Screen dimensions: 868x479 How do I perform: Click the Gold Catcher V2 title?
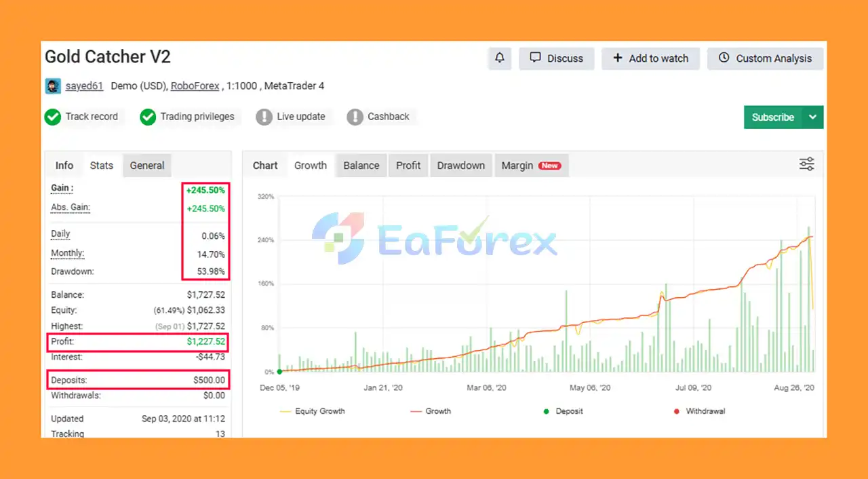click(x=108, y=57)
